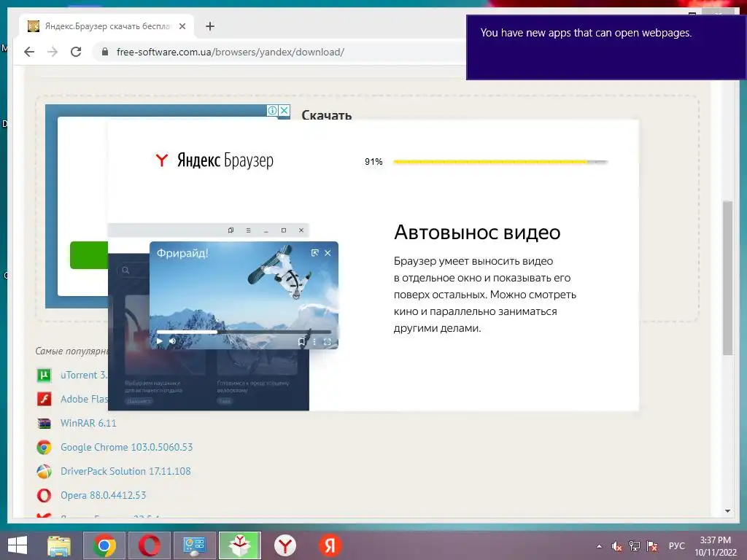Close the ad with the X icon
The height and width of the screenshot is (560, 747).
pos(284,111)
